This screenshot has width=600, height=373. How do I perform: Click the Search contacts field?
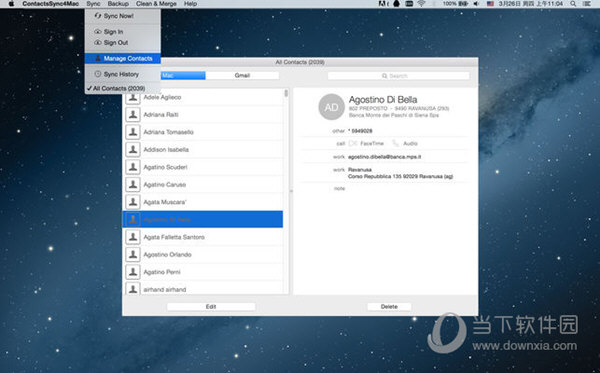click(398, 76)
